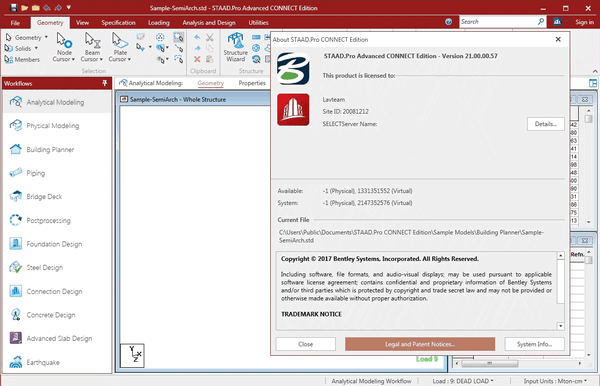This screenshot has width=600, height=386.
Task: Click the Cut scissors icon in Clipboard
Action: point(209,37)
